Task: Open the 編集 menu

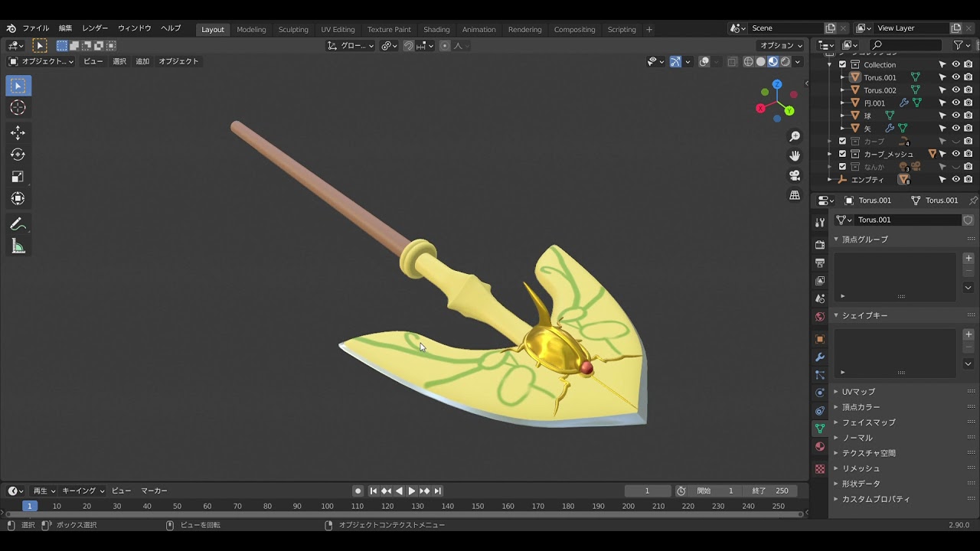Action: (66, 28)
